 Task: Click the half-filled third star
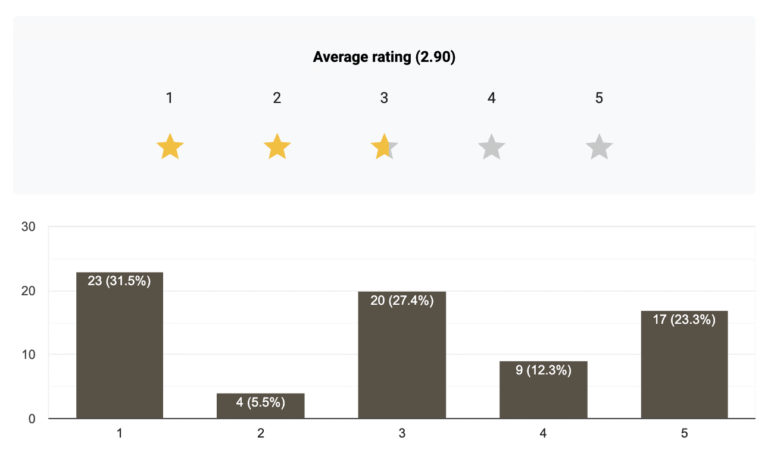coord(384,148)
